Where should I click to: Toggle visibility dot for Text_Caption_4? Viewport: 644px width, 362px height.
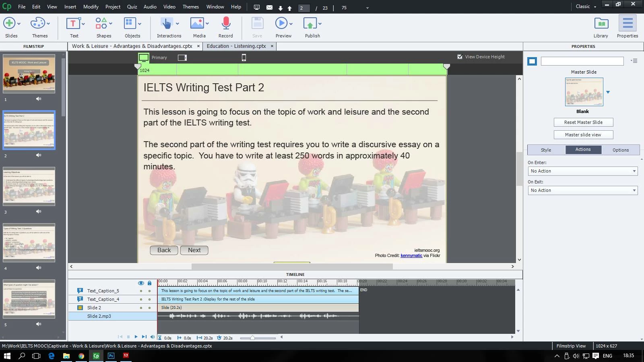click(141, 299)
